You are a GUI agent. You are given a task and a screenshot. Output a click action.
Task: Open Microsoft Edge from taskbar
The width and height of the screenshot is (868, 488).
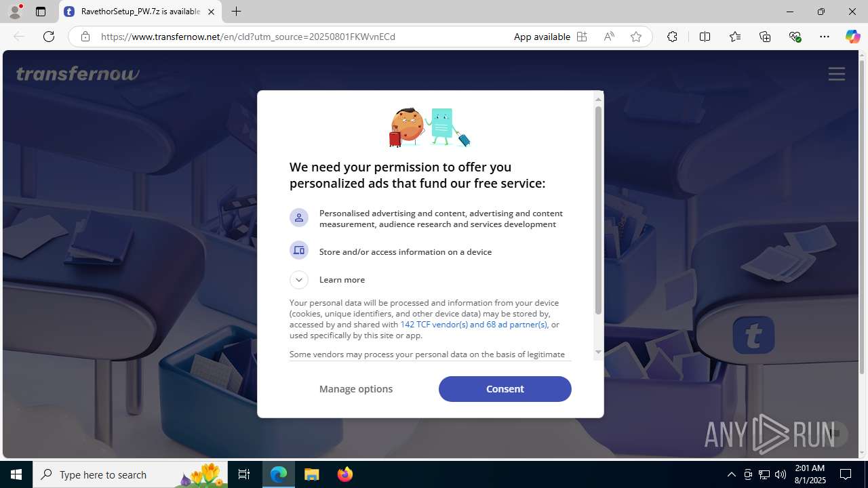click(x=279, y=474)
